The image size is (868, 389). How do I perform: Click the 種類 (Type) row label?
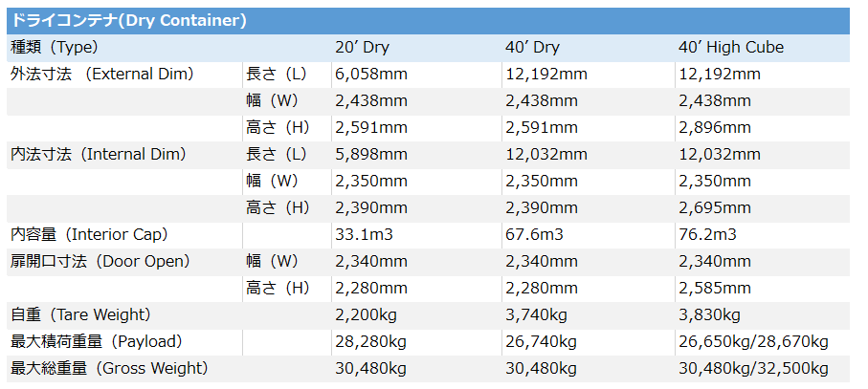click(55, 48)
